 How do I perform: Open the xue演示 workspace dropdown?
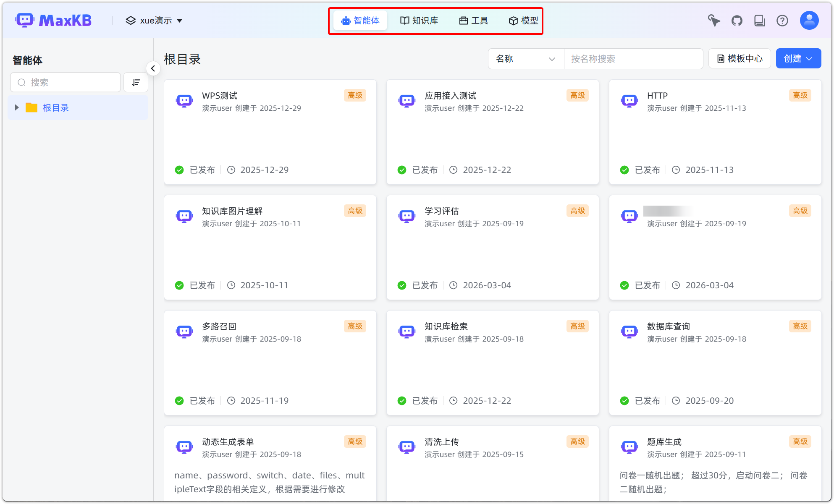(x=154, y=20)
